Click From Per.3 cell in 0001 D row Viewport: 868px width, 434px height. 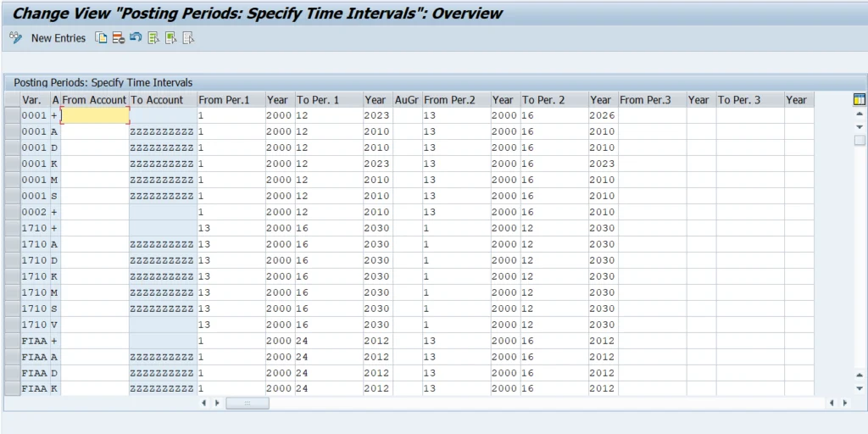[x=652, y=147]
